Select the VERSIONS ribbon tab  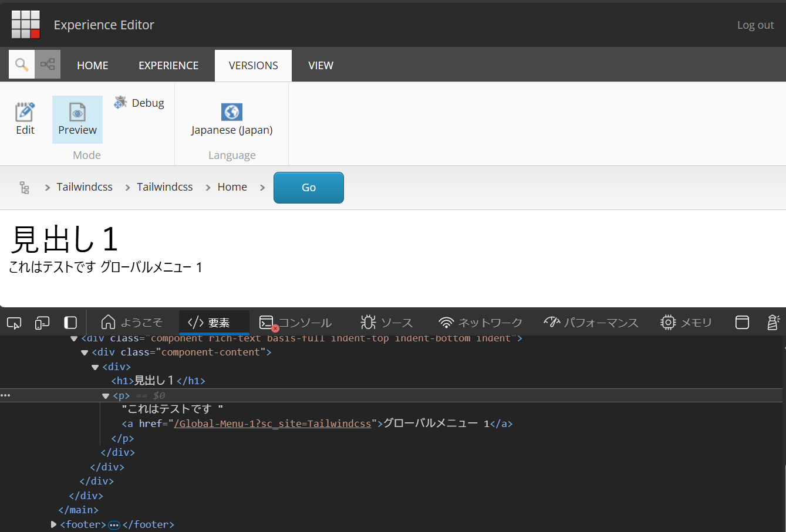(x=254, y=65)
